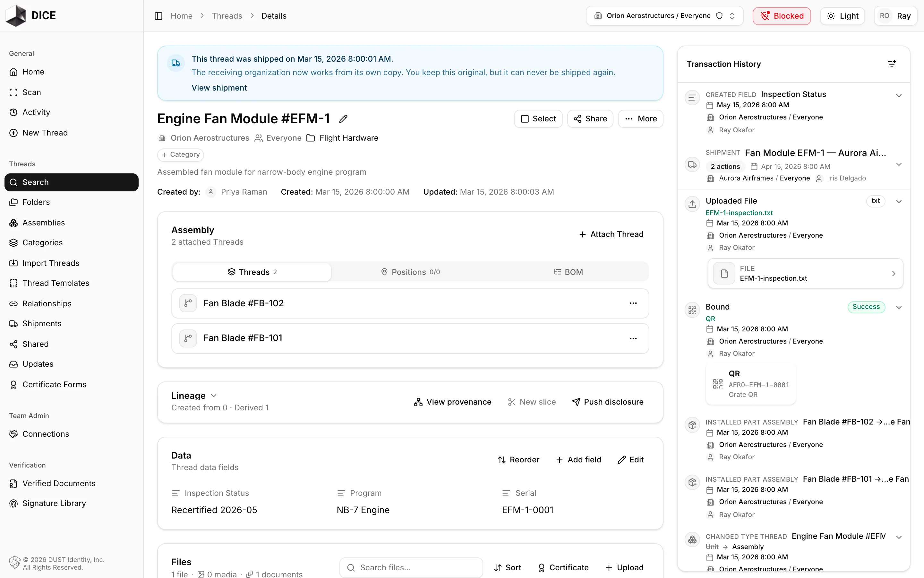Viewport: 924px width, 578px height.
Task: Click Attach Thread button
Action: pos(611,234)
